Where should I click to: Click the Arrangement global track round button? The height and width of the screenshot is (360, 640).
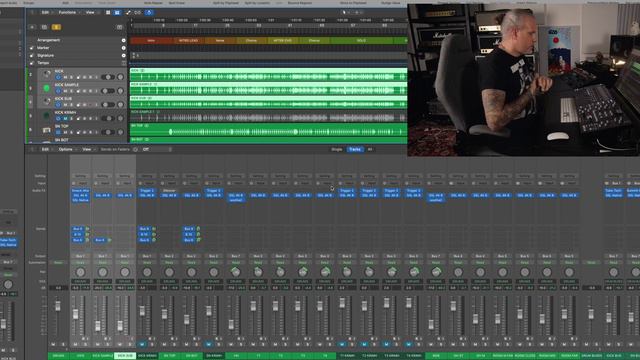coord(124,40)
